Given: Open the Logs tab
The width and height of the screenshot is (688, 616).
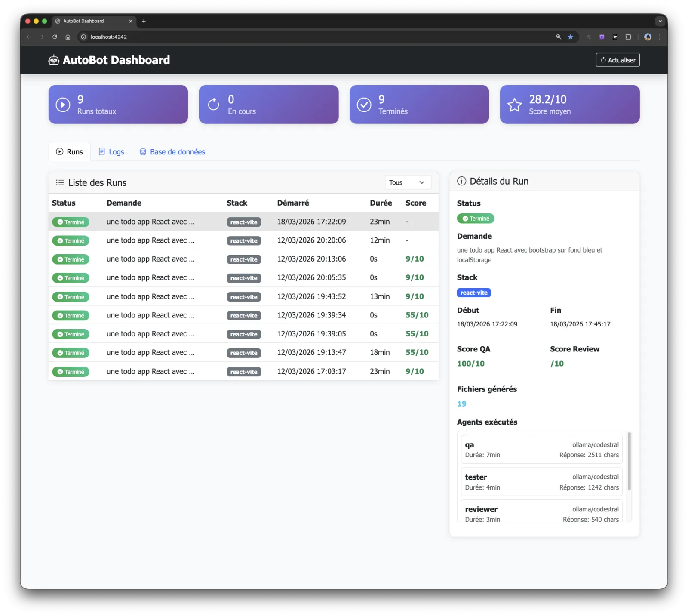Looking at the screenshot, I should point(111,151).
